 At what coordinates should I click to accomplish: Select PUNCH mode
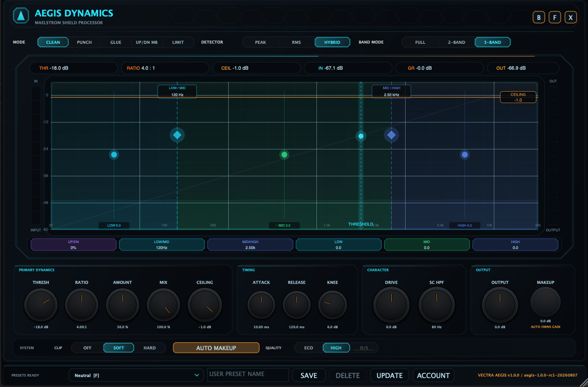click(84, 42)
